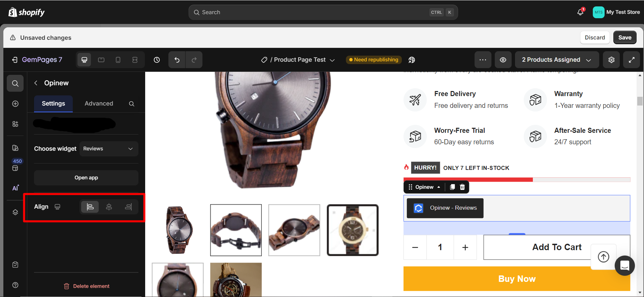Viewport: 644px width, 297px height.
Task: Open the chat support bubble
Action: (x=625, y=266)
